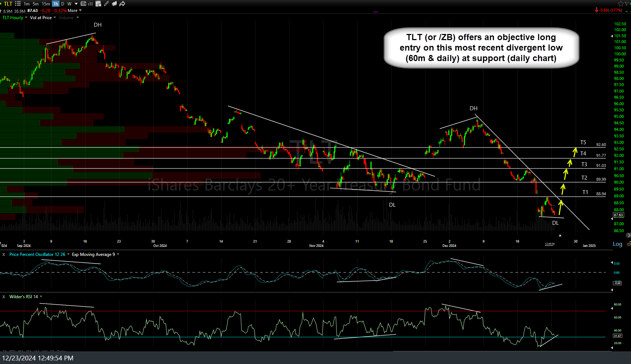This screenshot has height=364, width=631.
Task: Select the Weekly (W) timeframe tab
Action: pyautogui.click(x=69, y=4)
